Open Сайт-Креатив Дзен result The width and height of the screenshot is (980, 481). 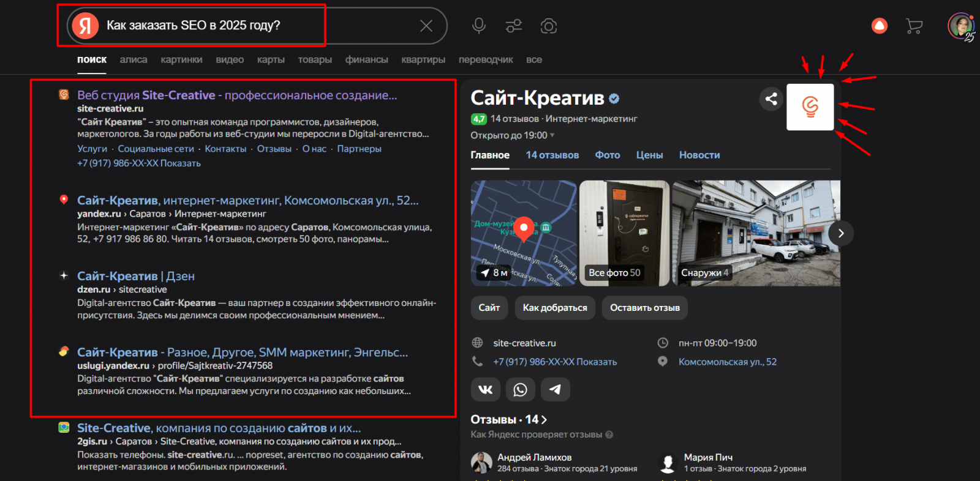[x=136, y=276]
